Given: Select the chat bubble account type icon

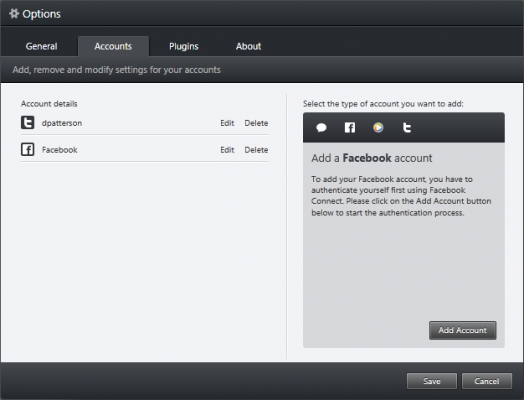Looking at the screenshot, I should 321,127.
